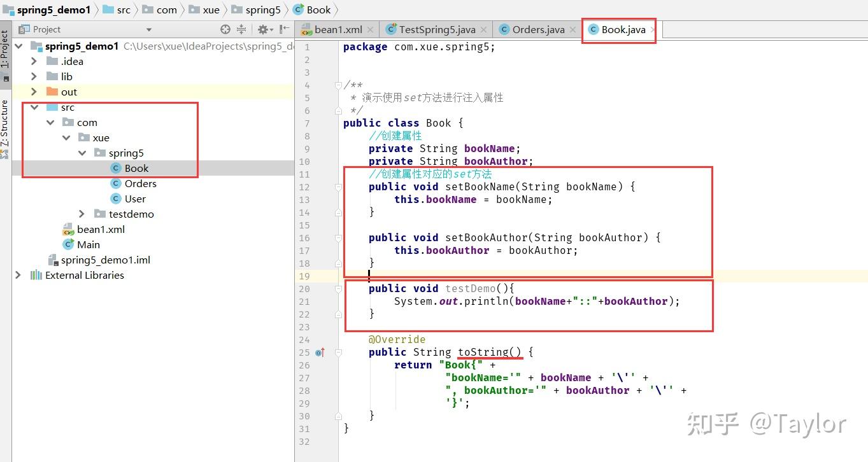Image resolution: width=868 pixels, height=462 pixels.
Task: Click the Hide Project panel icon
Action: (x=284, y=29)
